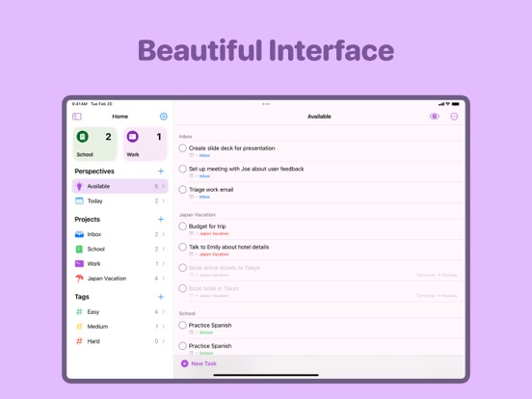Click the yellow Medium hashtag icon
The height and width of the screenshot is (399, 532).
point(79,327)
